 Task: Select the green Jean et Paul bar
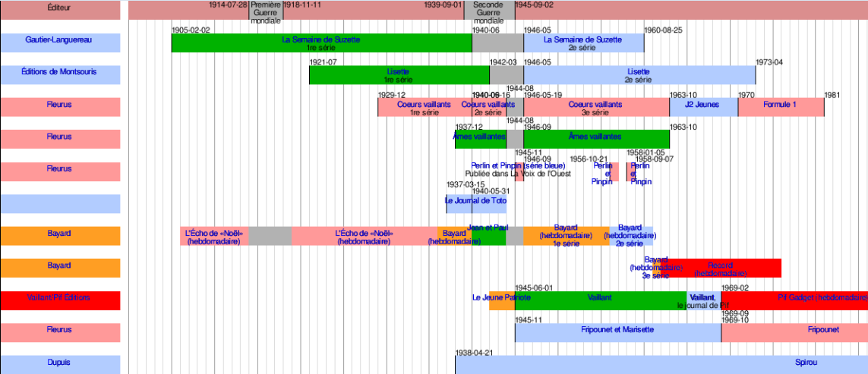[x=489, y=236]
